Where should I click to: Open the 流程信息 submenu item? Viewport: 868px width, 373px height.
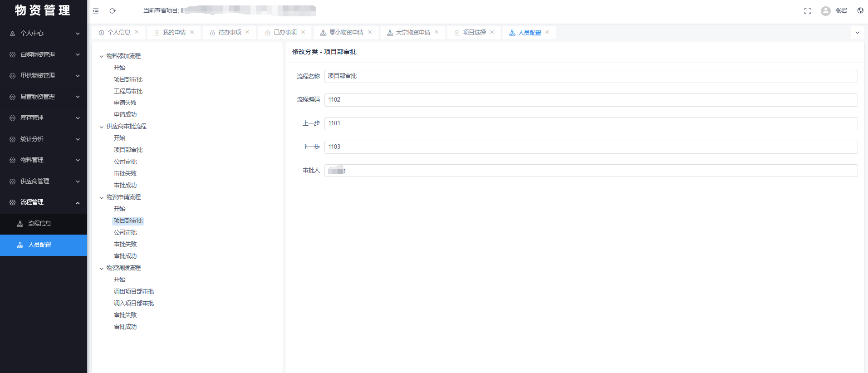click(44, 224)
